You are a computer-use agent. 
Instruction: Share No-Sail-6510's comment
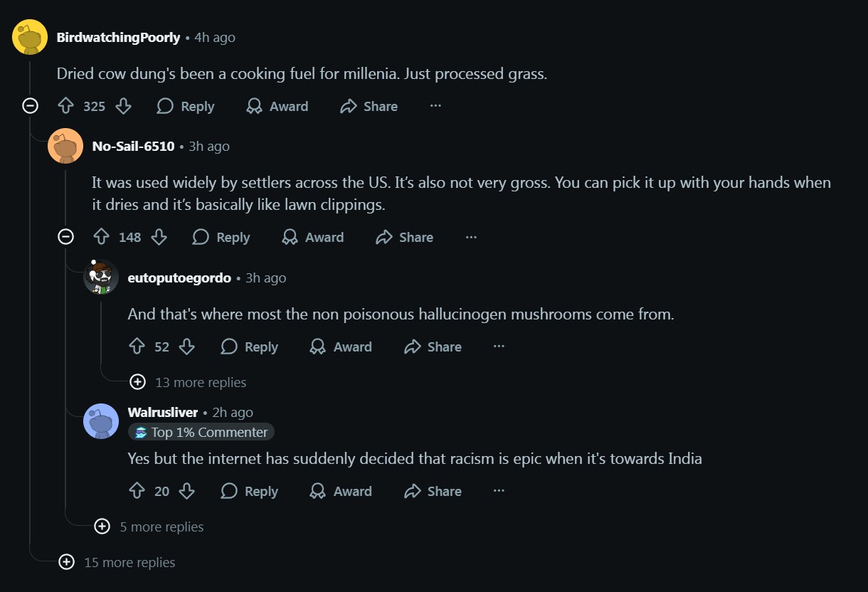coord(404,237)
